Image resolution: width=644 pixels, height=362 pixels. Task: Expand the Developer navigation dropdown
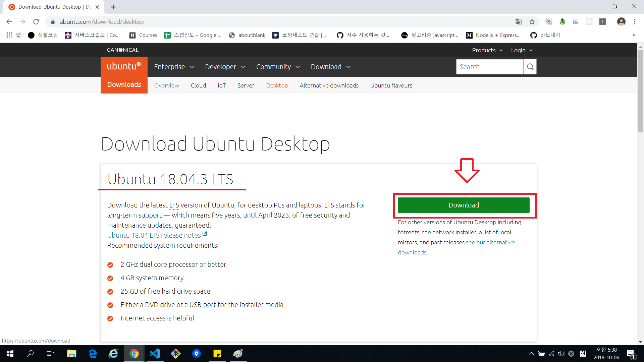tap(225, 67)
